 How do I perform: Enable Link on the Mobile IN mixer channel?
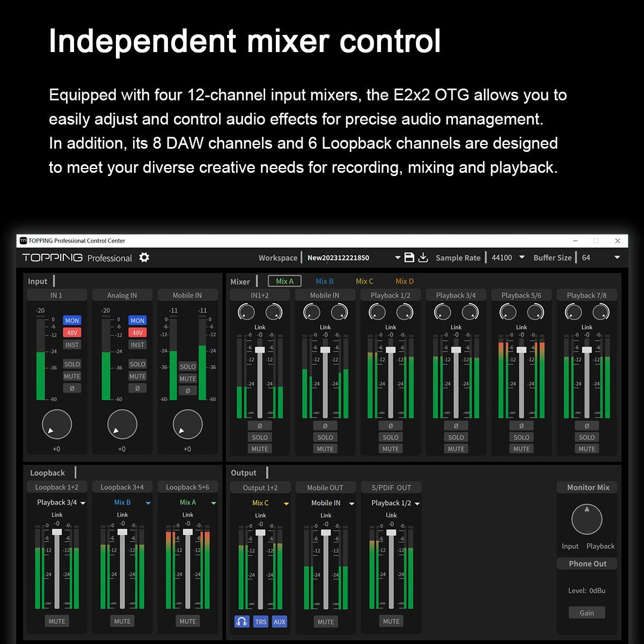[x=325, y=327]
